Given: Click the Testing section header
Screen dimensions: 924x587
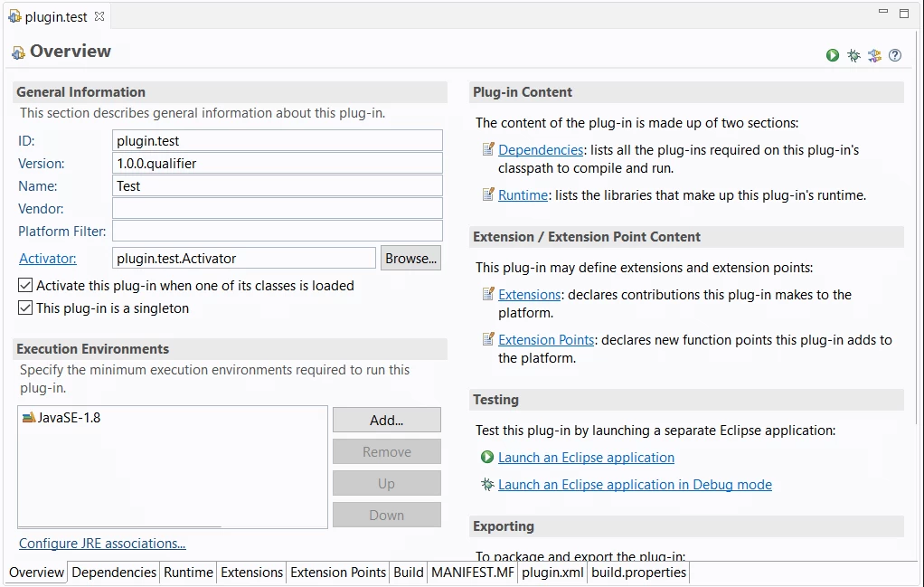Looking at the screenshot, I should [686, 400].
